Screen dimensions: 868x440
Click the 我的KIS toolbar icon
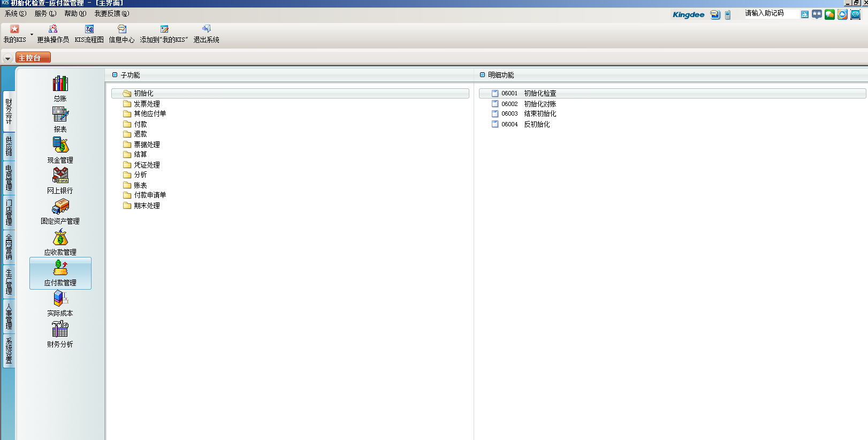click(14, 34)
